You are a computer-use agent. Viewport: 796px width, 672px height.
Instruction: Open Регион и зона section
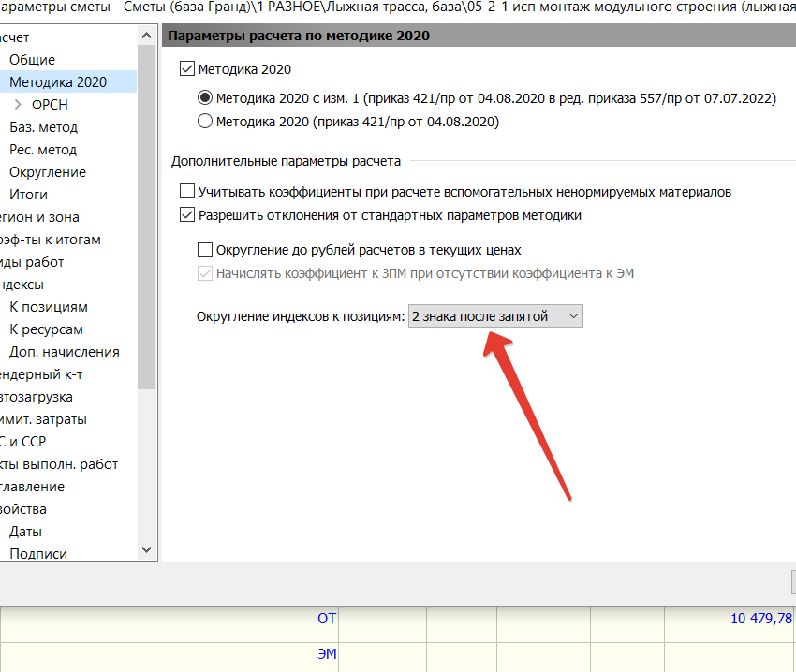[39, 217]
